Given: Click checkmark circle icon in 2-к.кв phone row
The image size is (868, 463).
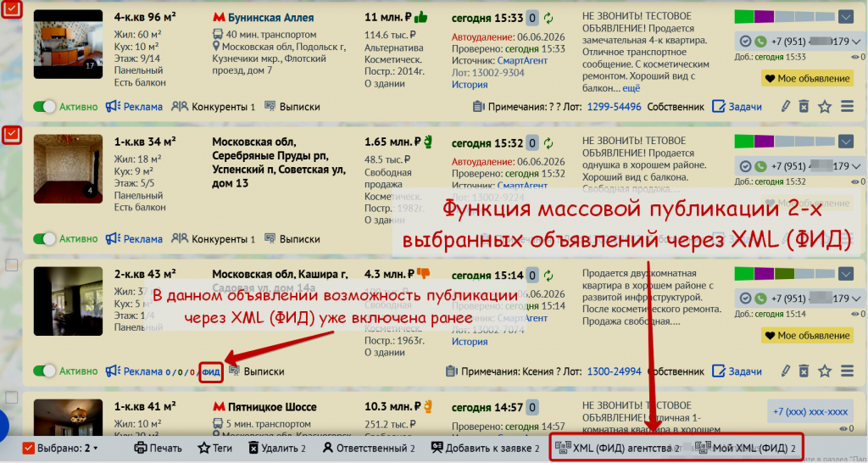Looking at the screenshot, I should 746,298.
